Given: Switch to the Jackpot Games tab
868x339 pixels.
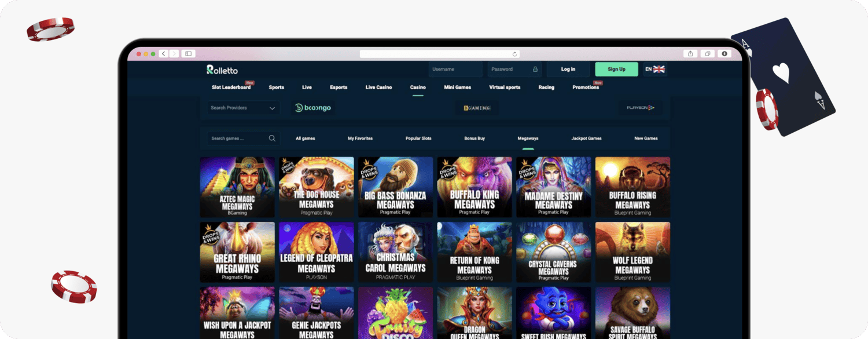Looking at the screenshot, I should pyautogui.click(x=586, y=138).
